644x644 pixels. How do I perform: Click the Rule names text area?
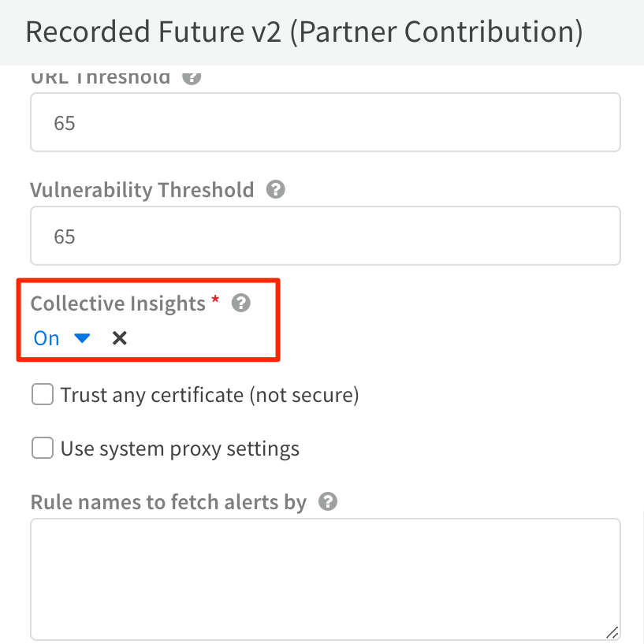click(x=325, y=579)
